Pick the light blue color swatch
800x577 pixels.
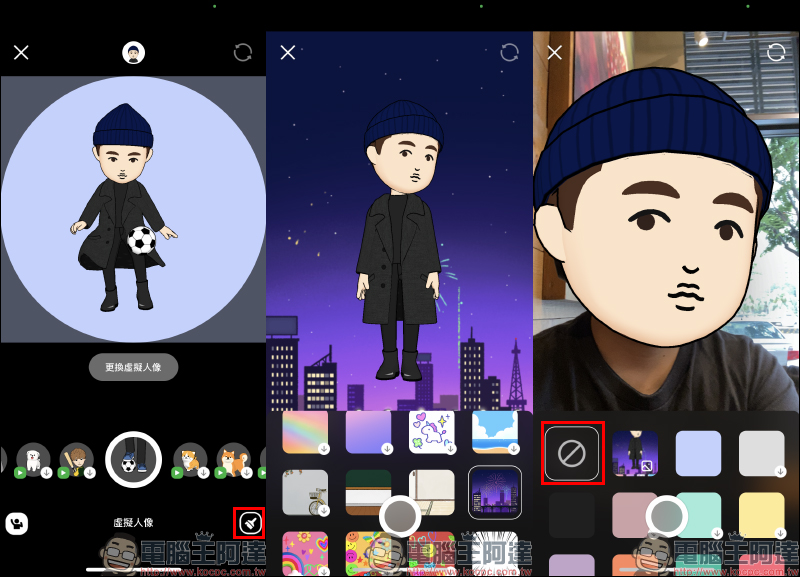(x=698, y=454)
